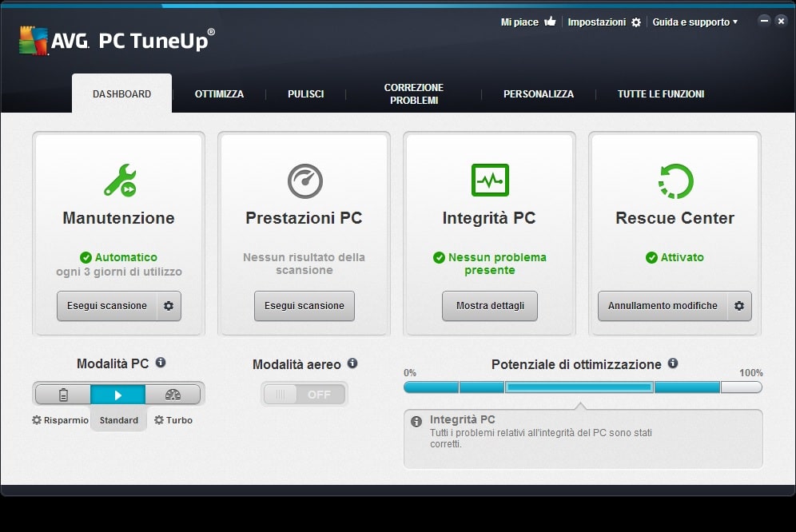Click the Manutenzione wrench icon
The height and width of the screenshot is (532, 796).
point(121,181)
